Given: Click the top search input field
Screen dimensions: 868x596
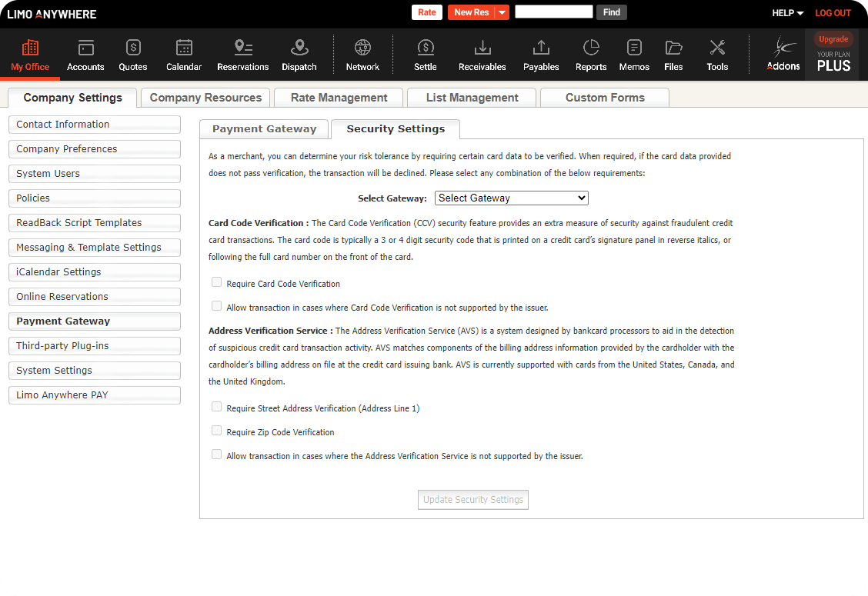Looking at the screenshot, I should point(553,12).
